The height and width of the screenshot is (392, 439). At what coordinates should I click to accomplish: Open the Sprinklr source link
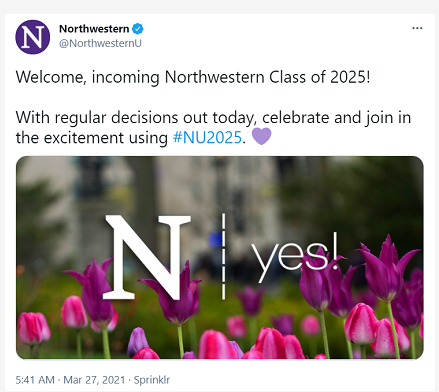152,380
